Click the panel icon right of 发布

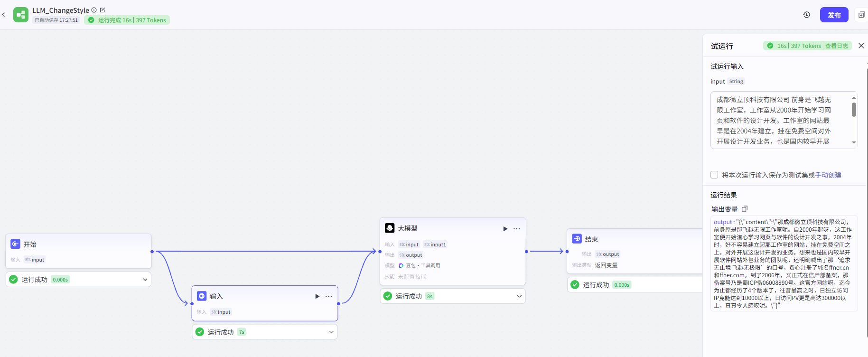861,15
